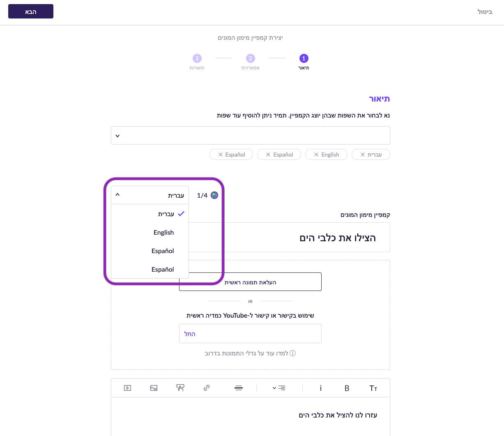This screenshot has height=436, width=504.
Task: Click the globe language icon
Action: [x=214, y=195]
